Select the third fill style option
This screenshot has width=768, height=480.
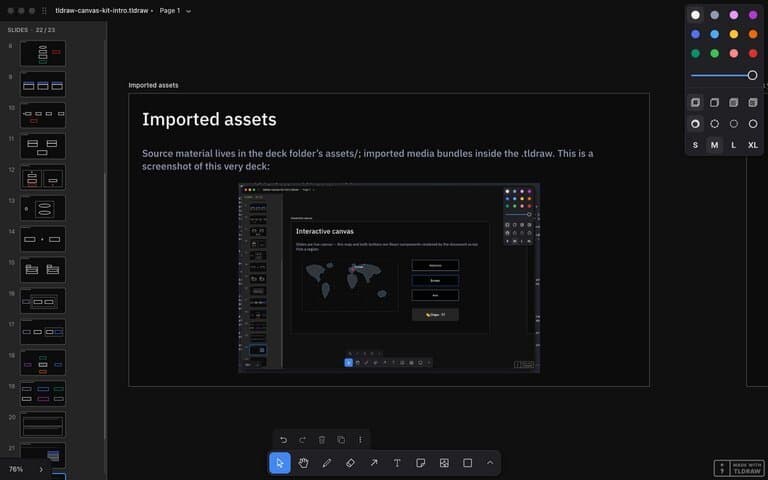[734, 102]
